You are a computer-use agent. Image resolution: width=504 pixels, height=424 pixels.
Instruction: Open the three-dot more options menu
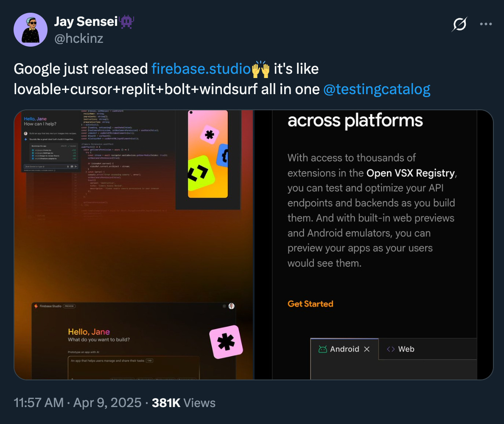tap(486, 24)
